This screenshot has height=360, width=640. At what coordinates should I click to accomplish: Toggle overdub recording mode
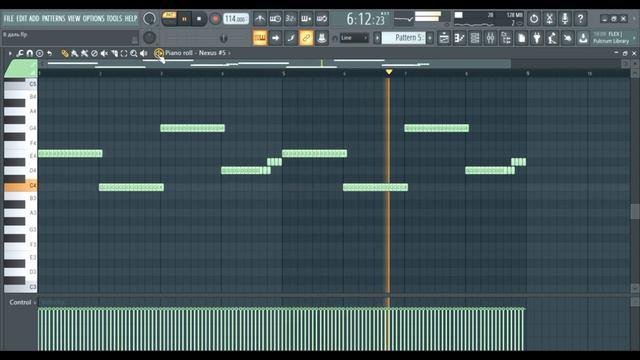[306, 19]
